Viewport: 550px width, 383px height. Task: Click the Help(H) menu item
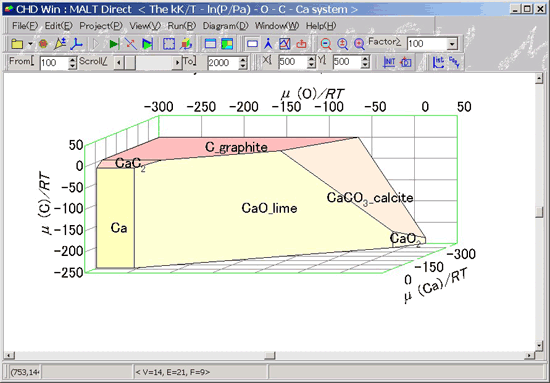[321, 26]
